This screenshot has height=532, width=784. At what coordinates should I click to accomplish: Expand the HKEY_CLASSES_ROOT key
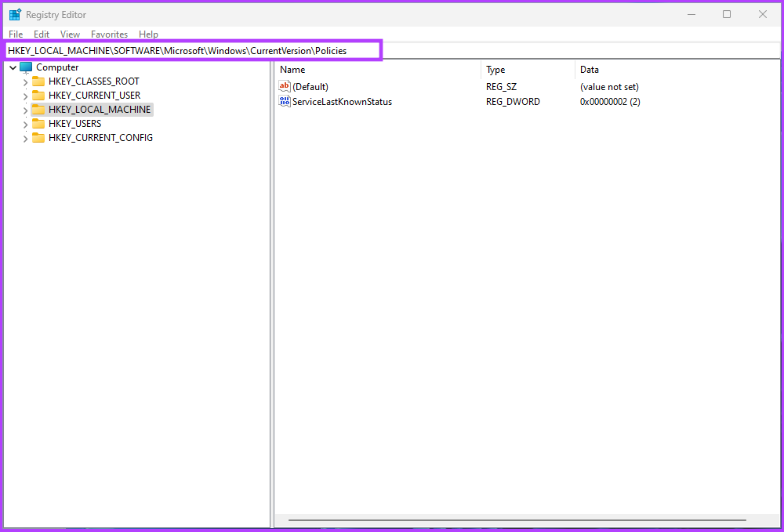[25, 82]
